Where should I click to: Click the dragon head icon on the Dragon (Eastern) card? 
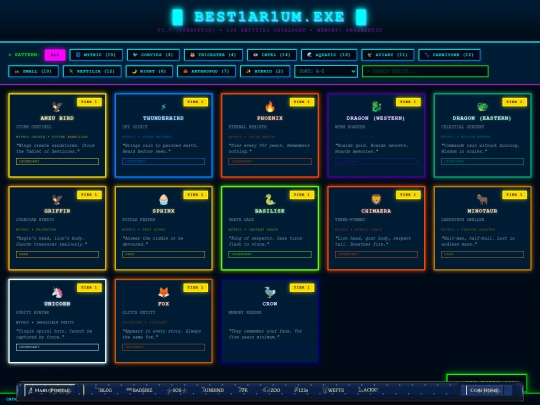pos(482,106)
